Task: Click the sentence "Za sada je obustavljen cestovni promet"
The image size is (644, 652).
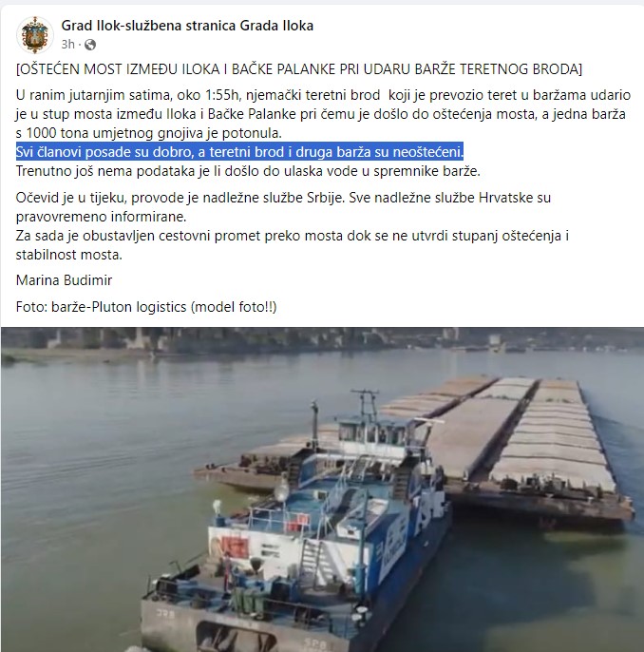Action: tap(293, 245)
